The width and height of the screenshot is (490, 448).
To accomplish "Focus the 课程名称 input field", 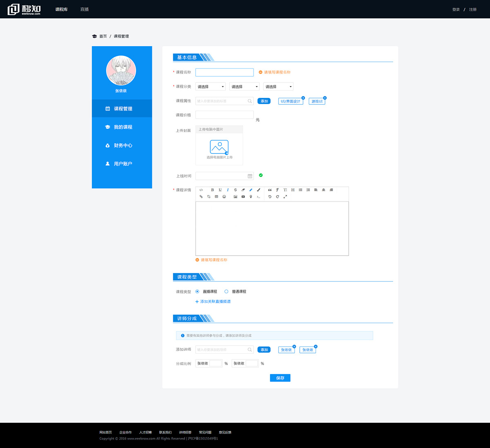I will coord(225,72).
